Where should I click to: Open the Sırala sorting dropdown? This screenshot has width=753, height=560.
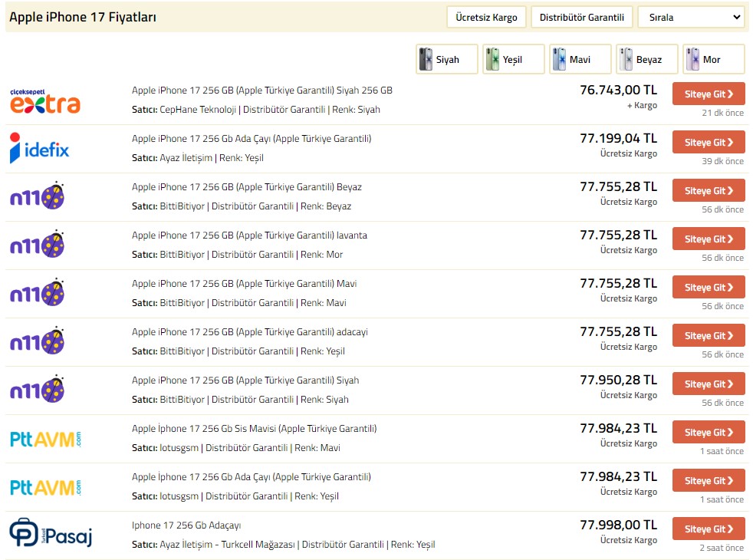click(x=690, y=17)
